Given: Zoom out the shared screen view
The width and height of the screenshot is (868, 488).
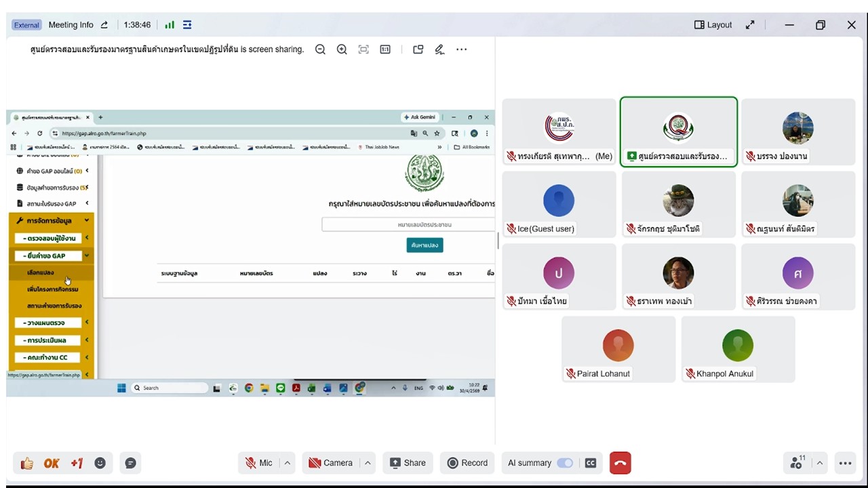Looking at the screenshot, I should (320, 49).
